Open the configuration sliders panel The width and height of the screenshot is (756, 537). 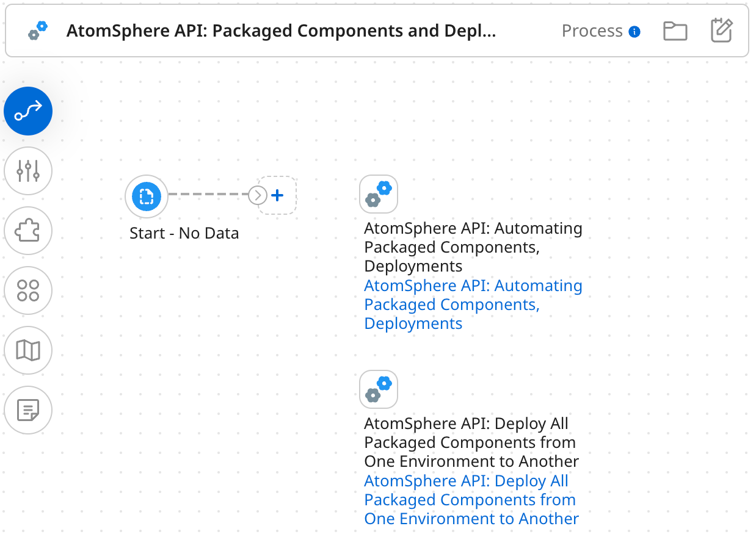[x=28, y=171]
